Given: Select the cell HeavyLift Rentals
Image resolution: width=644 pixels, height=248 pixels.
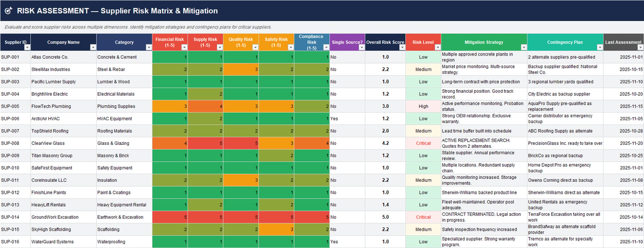Looking at the screenshot, I should (64, 205).
